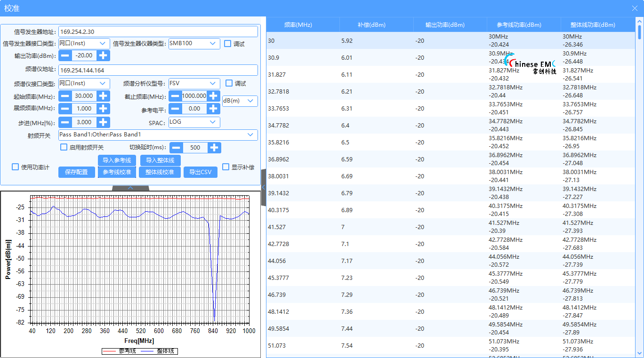Viewport: 644px width, 358px height.
Task: Click compensation cell 7.1
Action: point(376,244)
